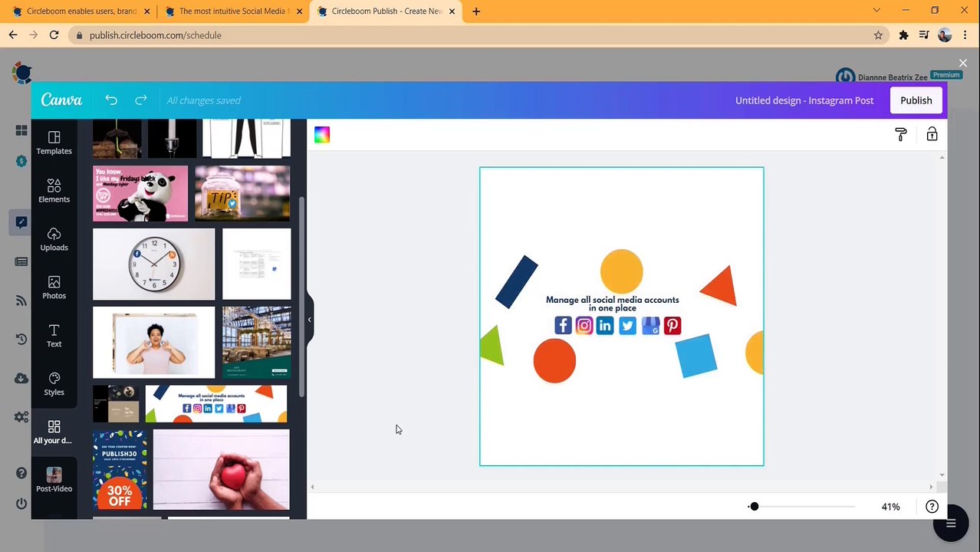This screenshot has height=552, width=980.
Task: Close the Canva editor overlay
Action: click(x=963, y=63)
